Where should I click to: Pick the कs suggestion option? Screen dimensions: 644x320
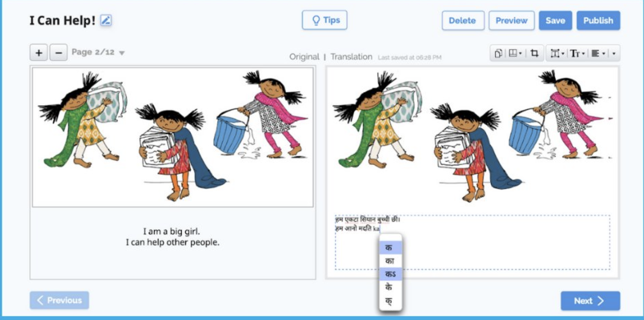click(x=390, y=274)
